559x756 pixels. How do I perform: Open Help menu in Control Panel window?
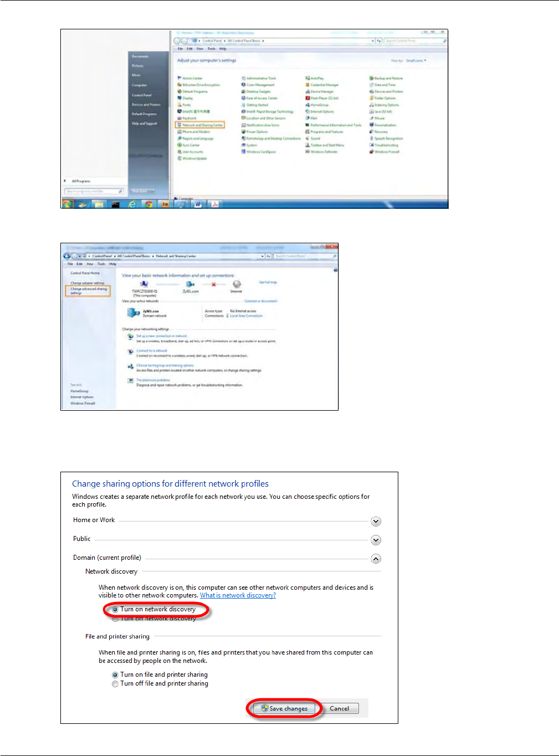click(x=223, y=49)
